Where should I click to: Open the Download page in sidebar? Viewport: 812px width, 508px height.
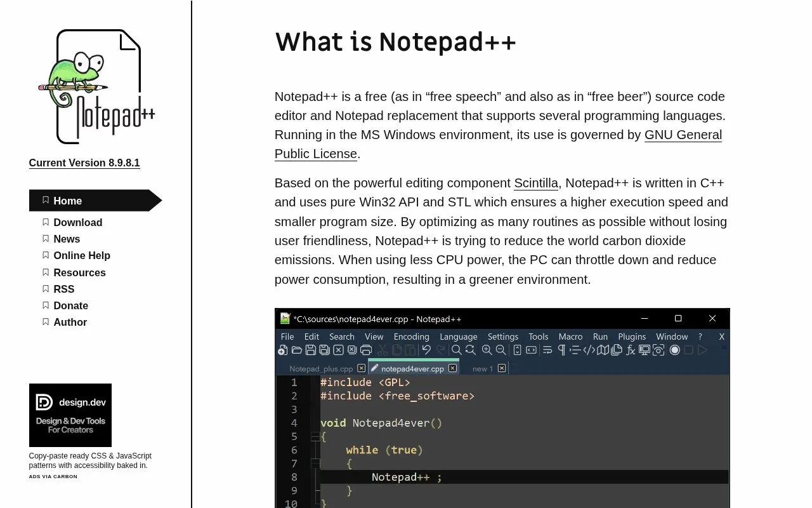click(x=77, y=222)
